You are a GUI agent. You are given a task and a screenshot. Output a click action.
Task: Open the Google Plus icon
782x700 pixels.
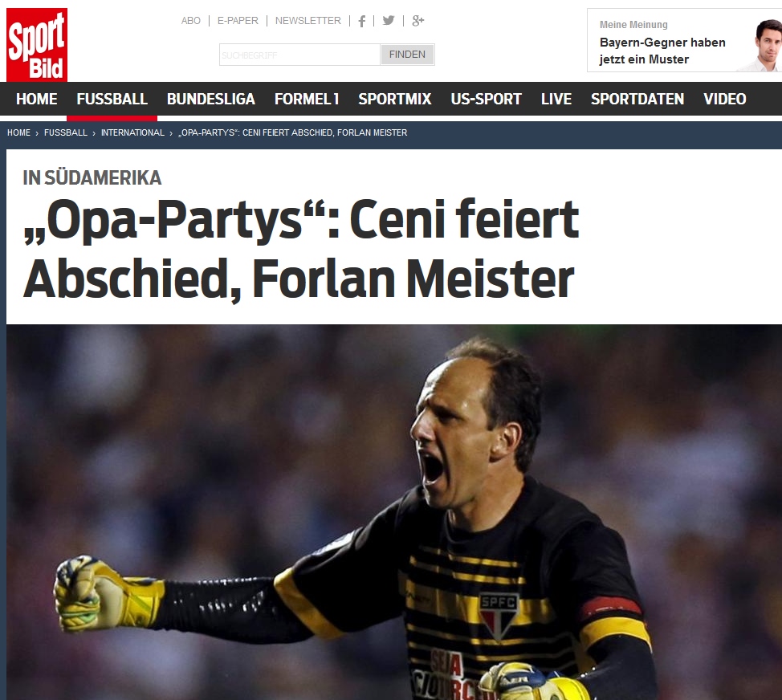pos(418,20)
